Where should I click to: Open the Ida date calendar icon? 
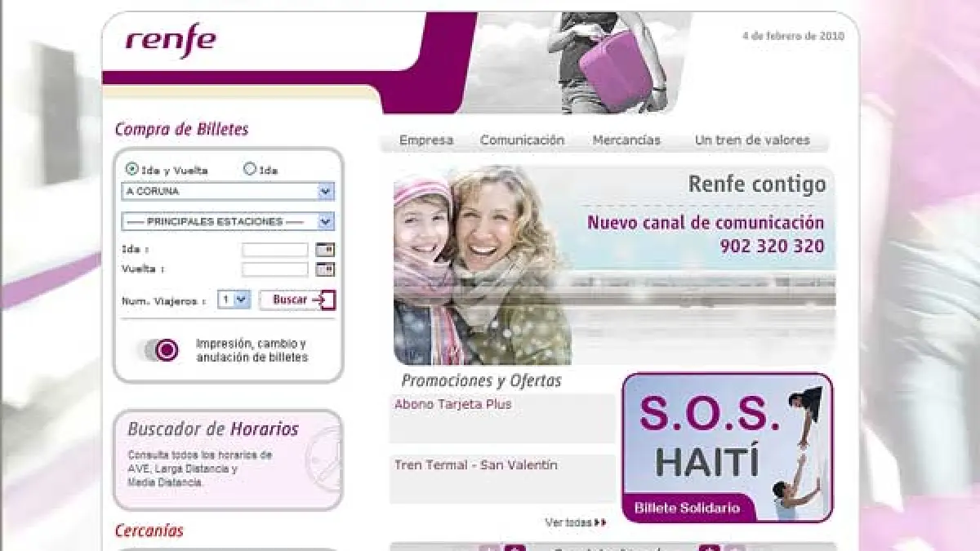click(x=325, y=250)
